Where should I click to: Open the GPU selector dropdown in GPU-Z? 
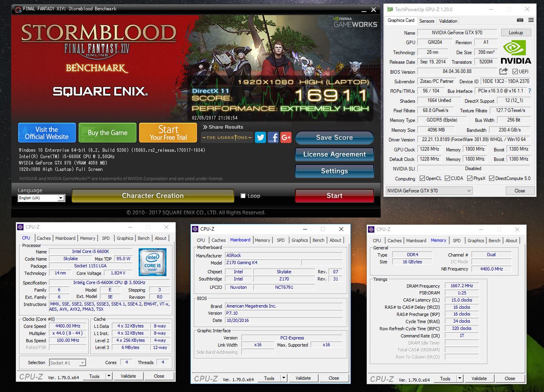pyautogui.click(x=429, y=191)
